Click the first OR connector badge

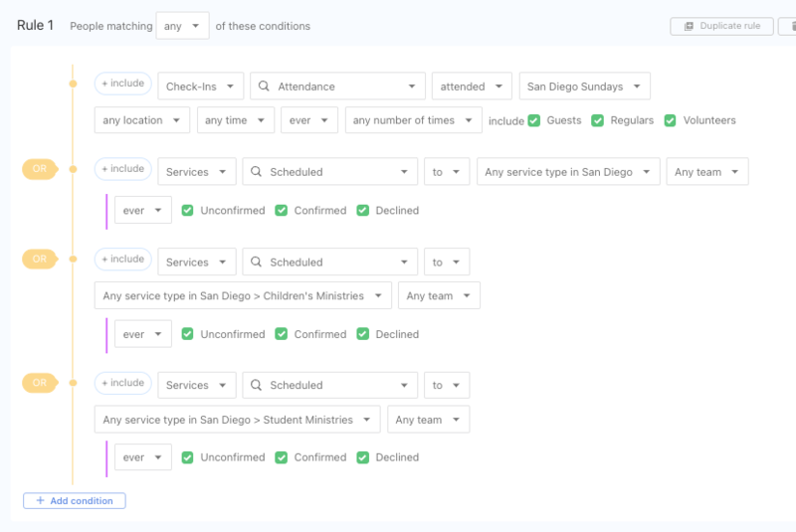click(x=40, y=169)
